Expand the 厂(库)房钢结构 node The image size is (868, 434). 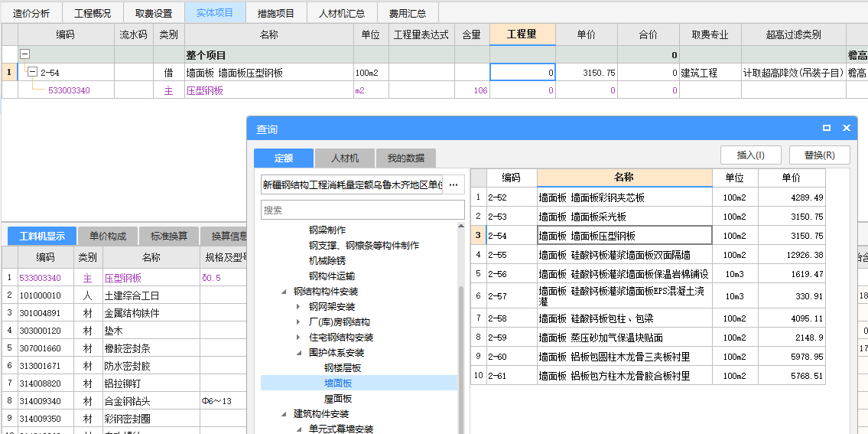tap(298, 322)
